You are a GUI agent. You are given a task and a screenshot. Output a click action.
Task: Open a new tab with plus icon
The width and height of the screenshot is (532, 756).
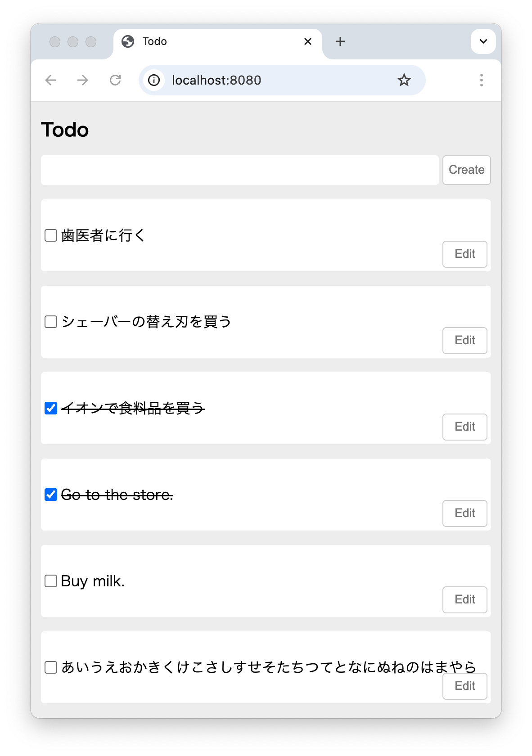[x=340, y=41]
